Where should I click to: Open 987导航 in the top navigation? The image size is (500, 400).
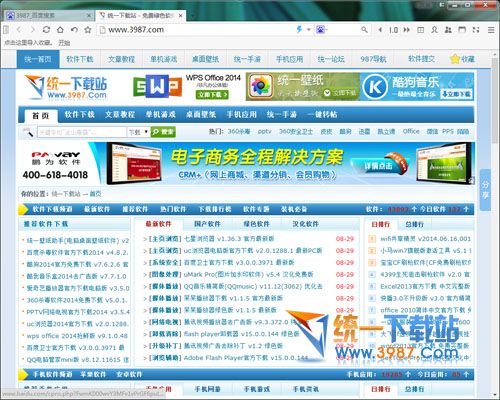373,59
